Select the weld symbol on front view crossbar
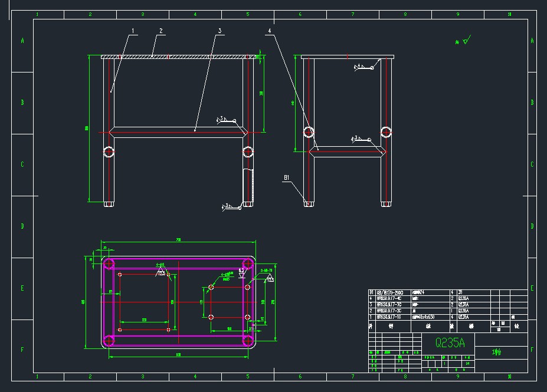The height and width of the screenshot is (392, 547). click(x=226, y=121)
